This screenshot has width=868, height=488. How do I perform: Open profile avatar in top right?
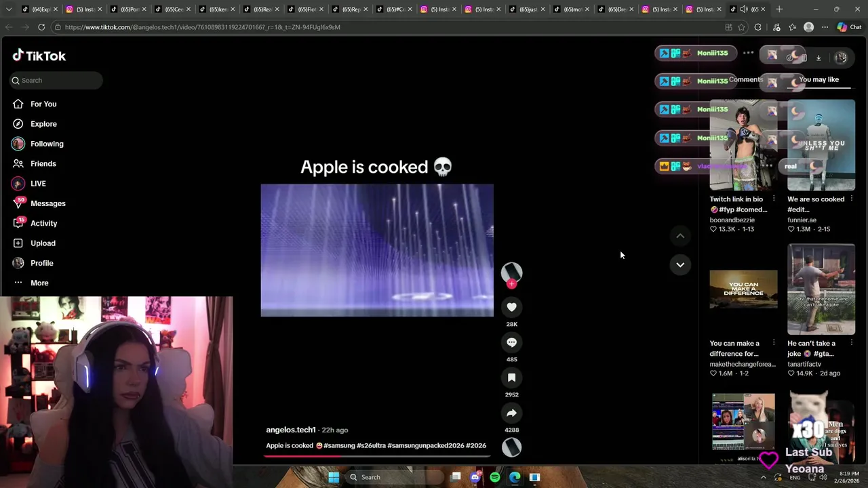coord(841,58)
